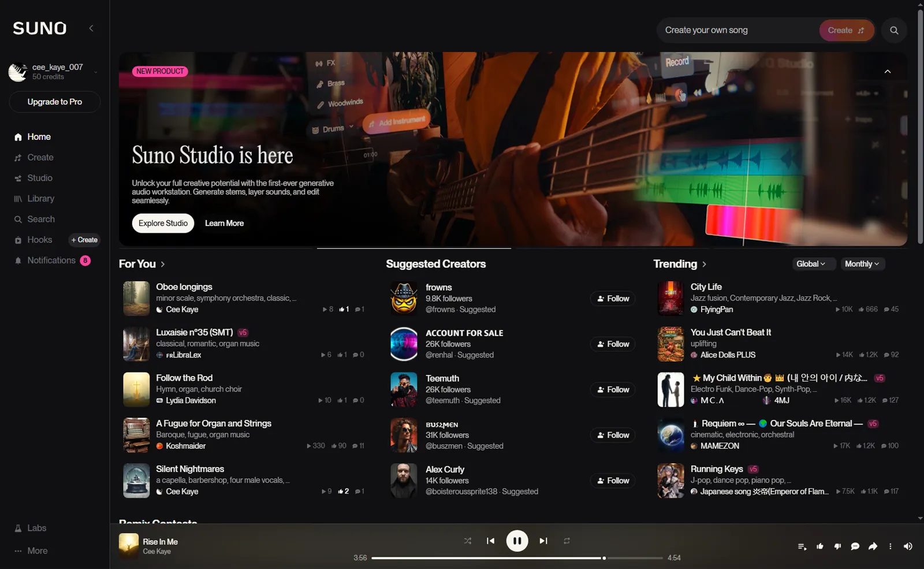924x569 pixels.
Task: Mute the player volume speaker icon
Action: click(908, 546)
